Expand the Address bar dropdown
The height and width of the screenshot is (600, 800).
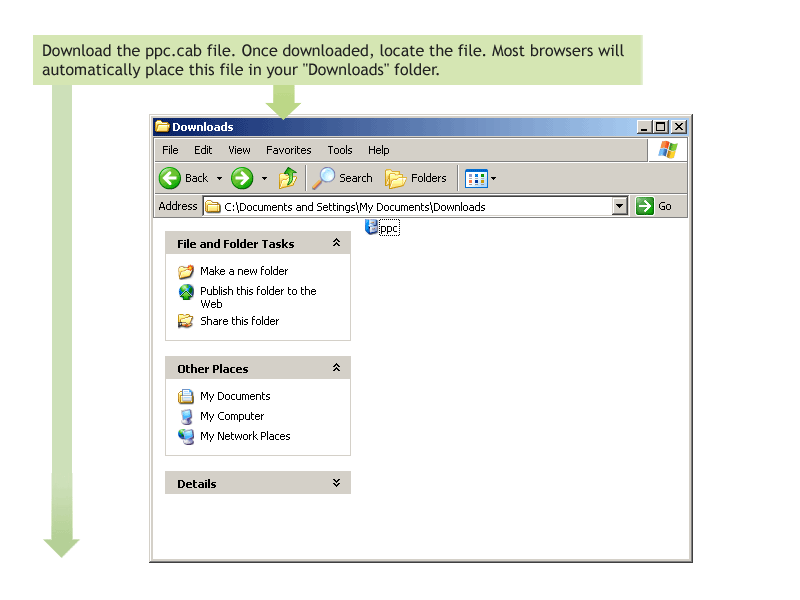pyautogui.click(x=619, y=206)
